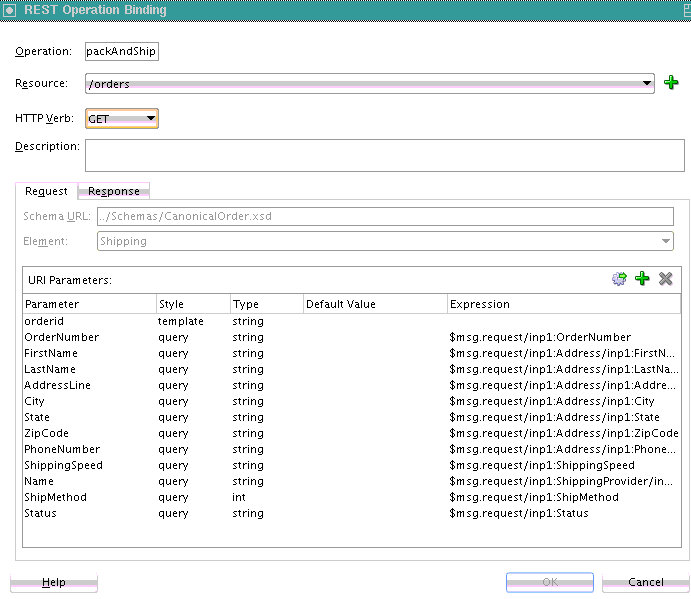Viewport: 691px width, 599px height.
Task: Click the expression $msg.request/inp1:OrderNumber
Action: tap(564, 337)
